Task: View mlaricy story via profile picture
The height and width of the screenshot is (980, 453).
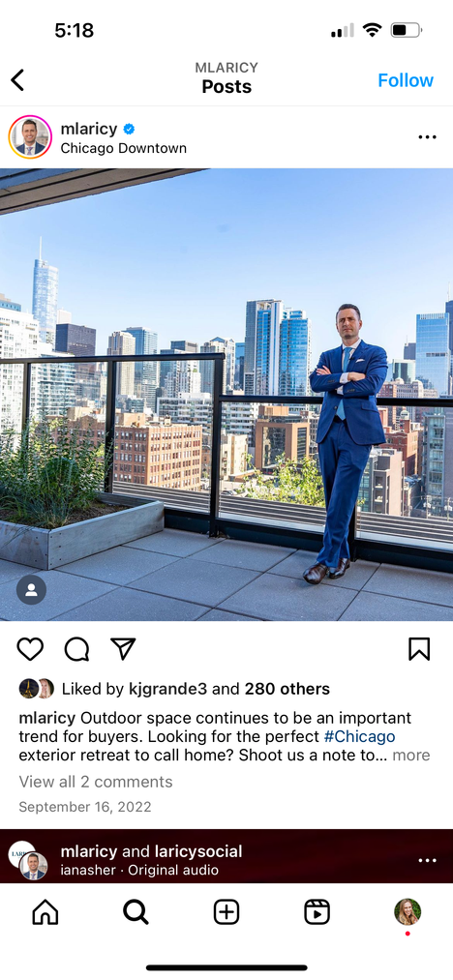Action: coord(30,136)
